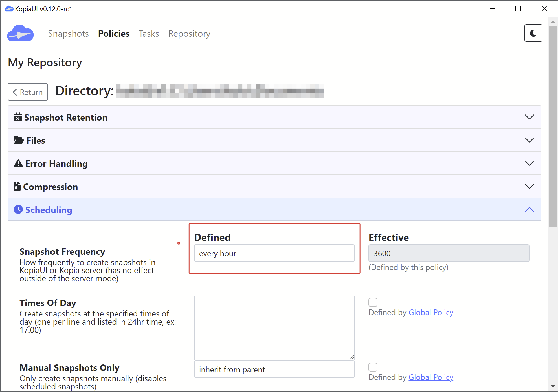558x392 pixels.
Task: Tick the Manual Snapshots Only effective checkbox
Action: coord(373,367)
